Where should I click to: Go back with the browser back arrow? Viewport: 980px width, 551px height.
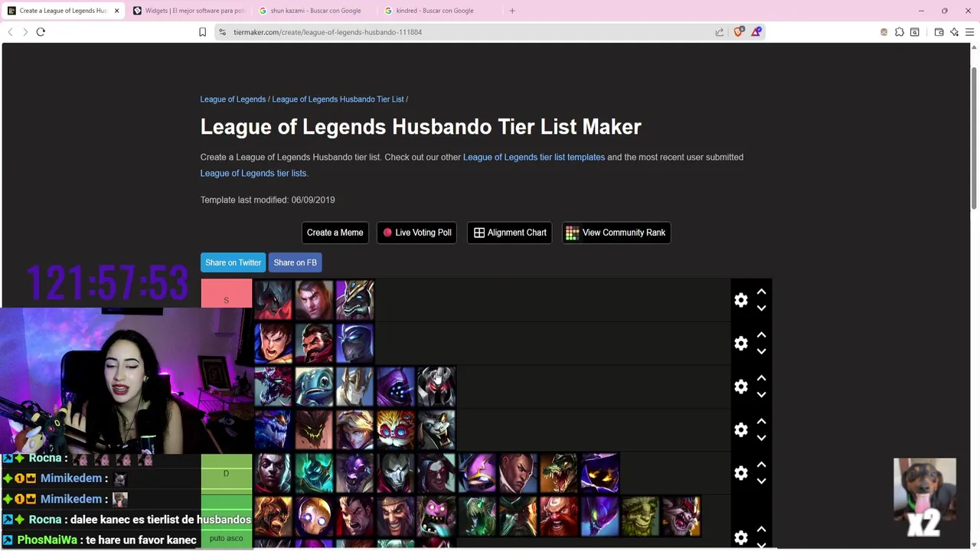click(x=10, y=32)
